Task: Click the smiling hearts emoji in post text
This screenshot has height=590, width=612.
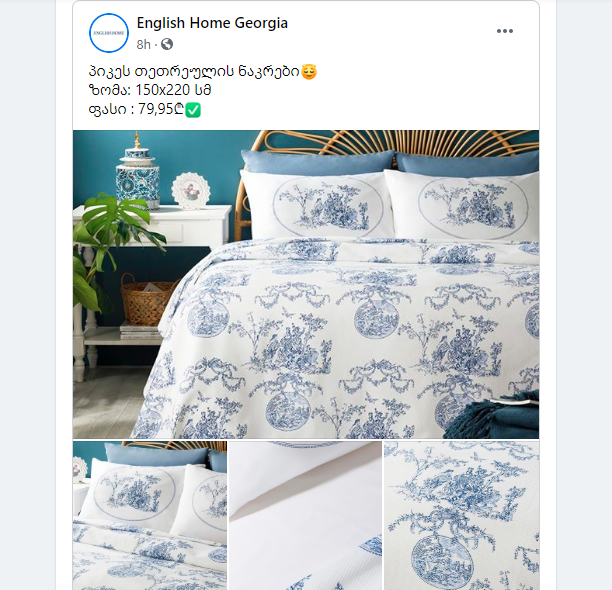Action: pyautogui.click(x=309, y=72)
